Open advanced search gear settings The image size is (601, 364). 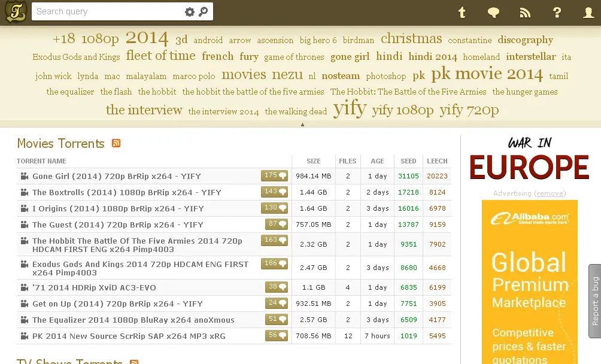pos(189,12)
